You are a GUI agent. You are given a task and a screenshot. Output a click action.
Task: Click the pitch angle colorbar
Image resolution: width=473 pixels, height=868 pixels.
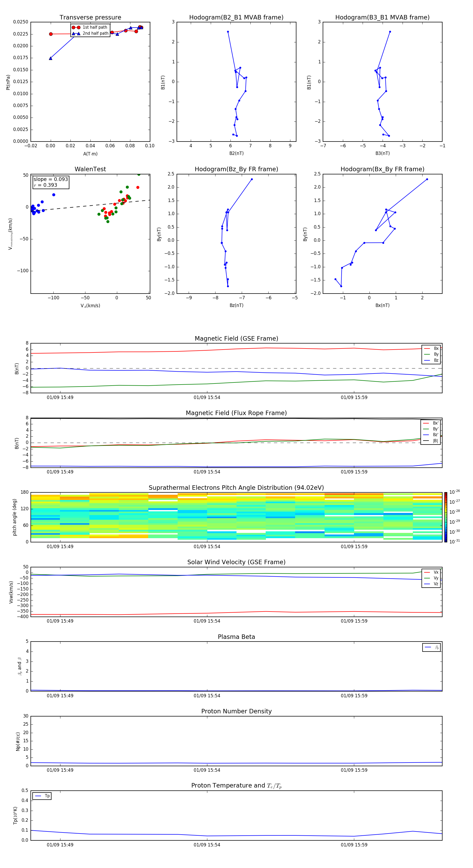(x=446, y=517)
